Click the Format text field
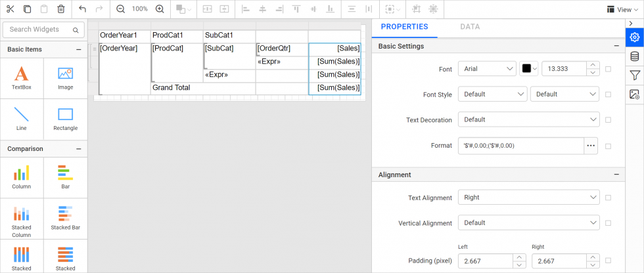This screenshot has width=644, height=273. [x=520, y=146]
